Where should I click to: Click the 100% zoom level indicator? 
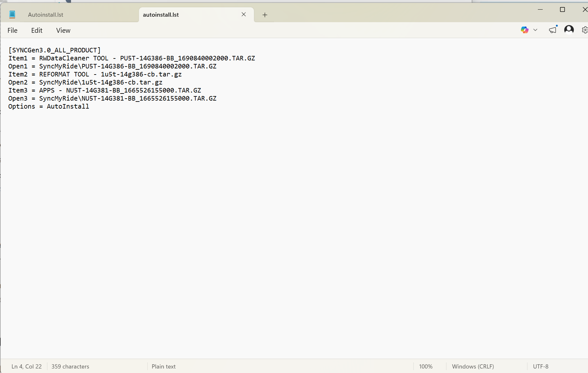coord(426,367)
